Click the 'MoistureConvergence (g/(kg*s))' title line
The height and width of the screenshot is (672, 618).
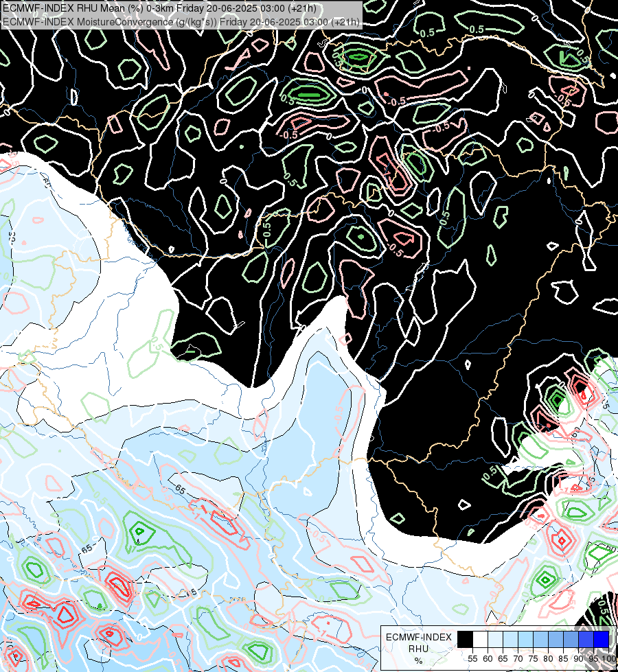point(181,22)
